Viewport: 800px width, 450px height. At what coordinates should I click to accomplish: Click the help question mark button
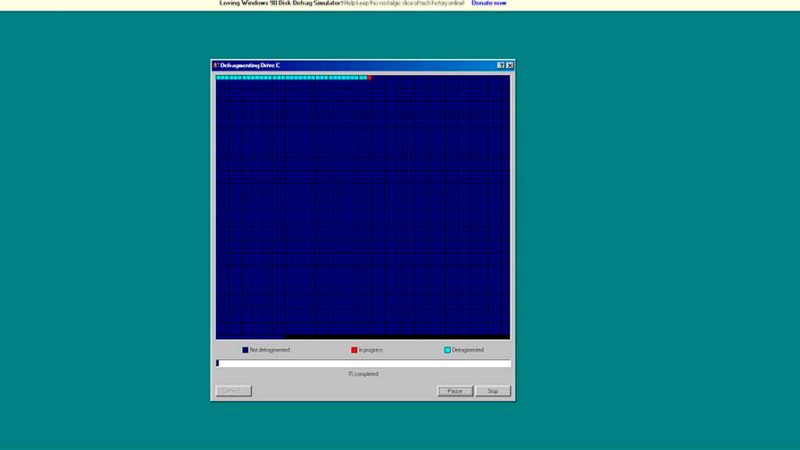[501, 65]
